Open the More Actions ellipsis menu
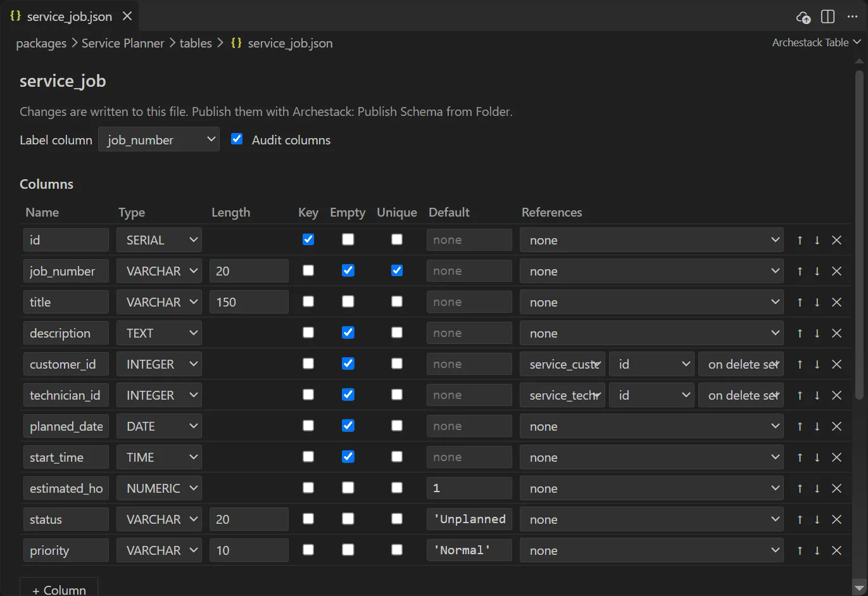 [852, 16]
